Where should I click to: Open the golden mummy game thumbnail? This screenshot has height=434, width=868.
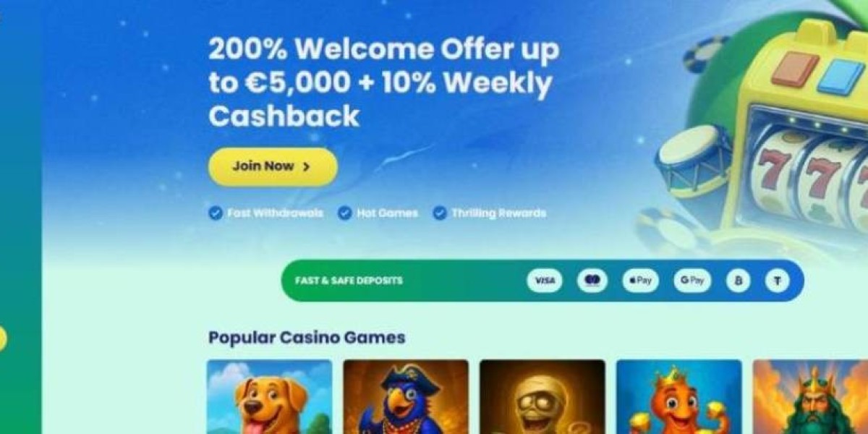point(542,396)
